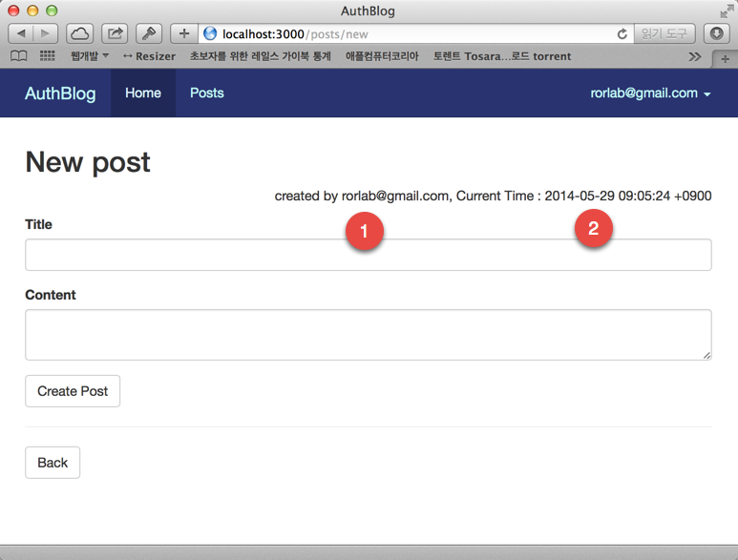Open Posts in the navbar
The image size is (738, 560).
tap(206, 93)
